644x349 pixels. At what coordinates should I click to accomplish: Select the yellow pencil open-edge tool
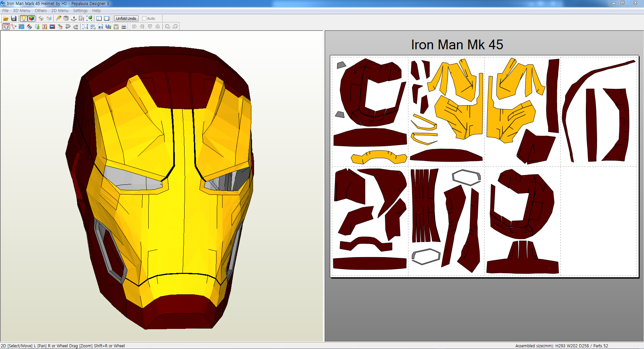[59, 18]
